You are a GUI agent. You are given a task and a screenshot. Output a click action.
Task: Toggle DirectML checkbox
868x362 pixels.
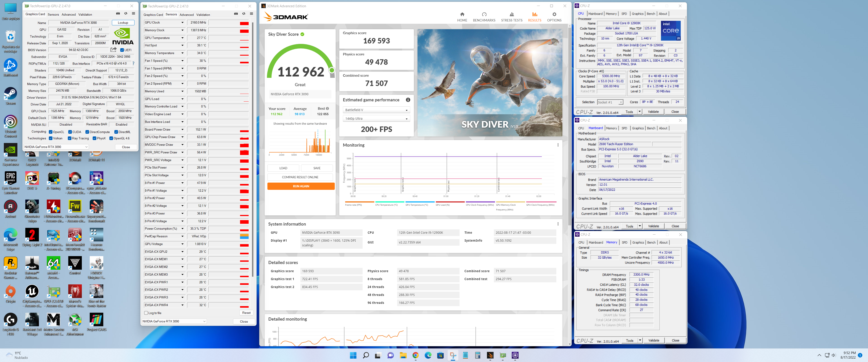[x=116, y=132]
